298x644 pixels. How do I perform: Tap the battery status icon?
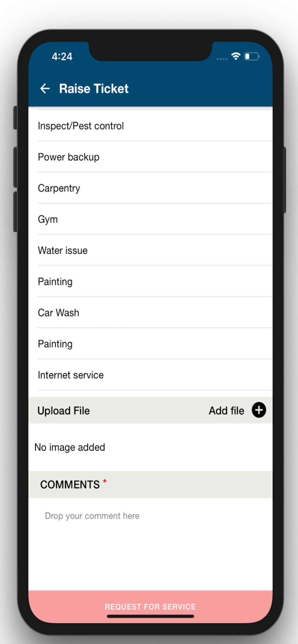coord(252,57)
